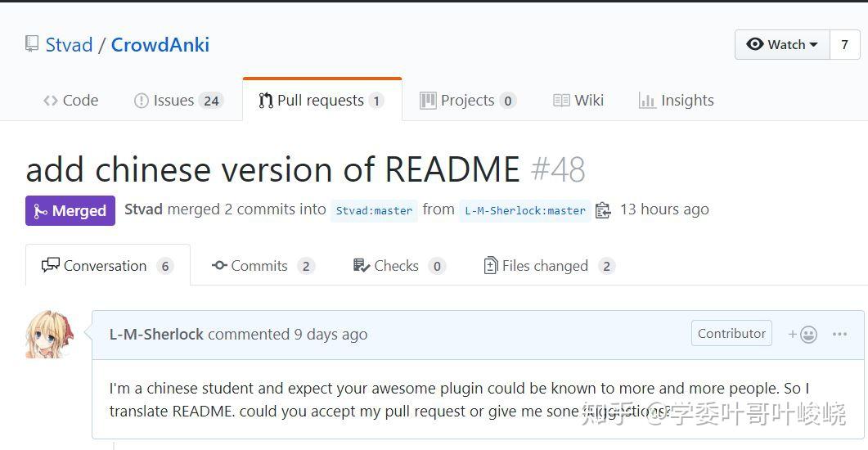Copy branch name with clipboard icon
The width and height of the screenshot is (868, 450).
[603, 210]
